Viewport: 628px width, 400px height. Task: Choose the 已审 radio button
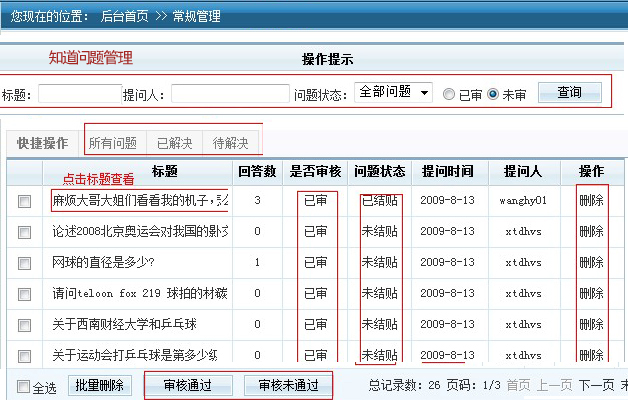[449, 94]
